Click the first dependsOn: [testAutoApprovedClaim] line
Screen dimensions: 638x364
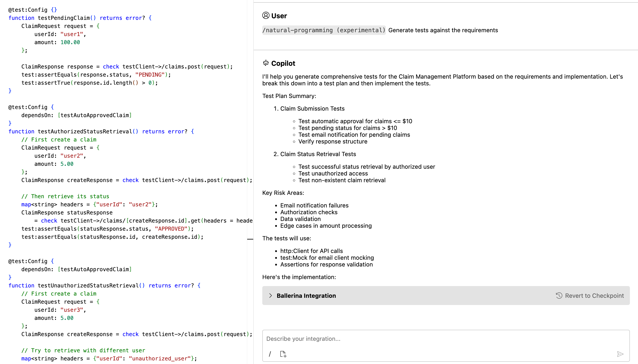click(x=77, y=115)
